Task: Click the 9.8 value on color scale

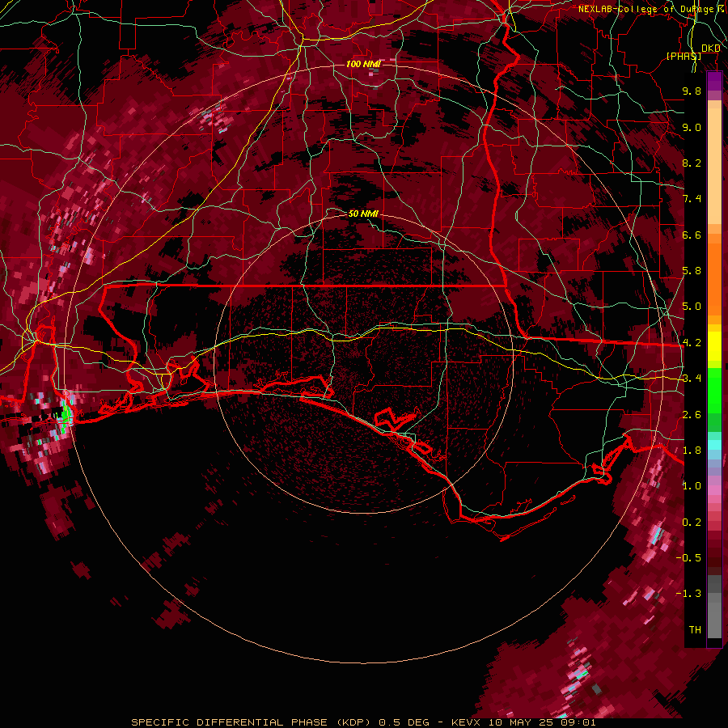Action: (x=692, y=91)
